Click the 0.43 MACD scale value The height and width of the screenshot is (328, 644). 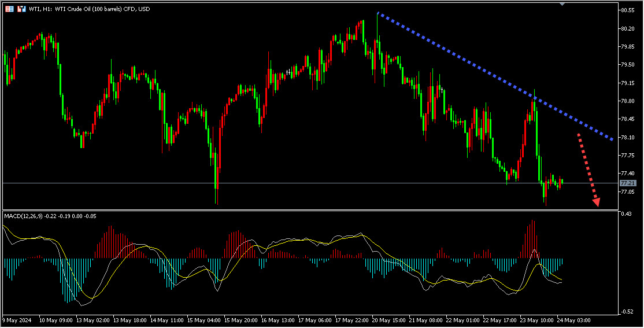(x=626, y=213)
